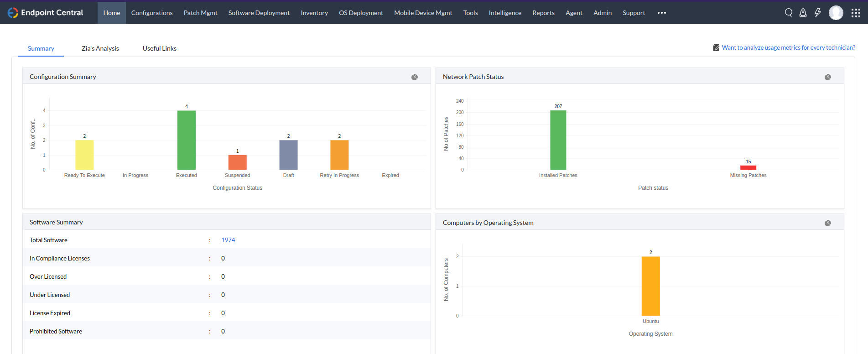
Task: Open the analyze usage metrics link
Action: pyautogui.click(x=788, y=47)
